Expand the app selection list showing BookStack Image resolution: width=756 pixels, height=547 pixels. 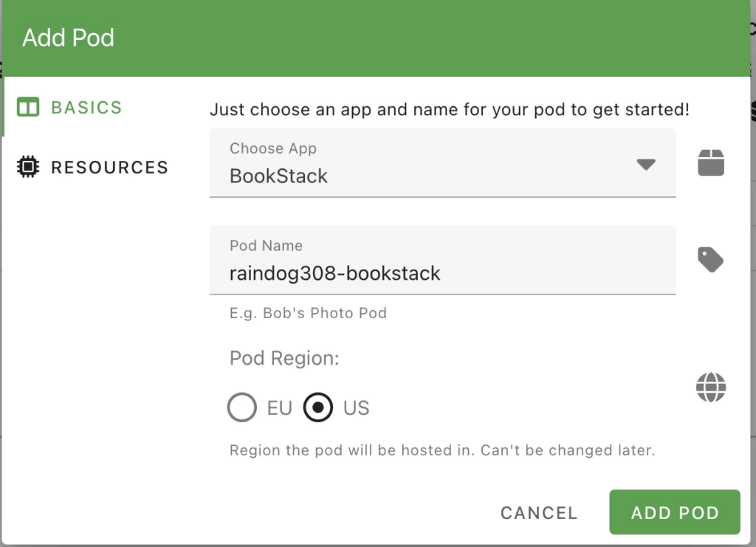pyautogui.click(x=646, y=165)
